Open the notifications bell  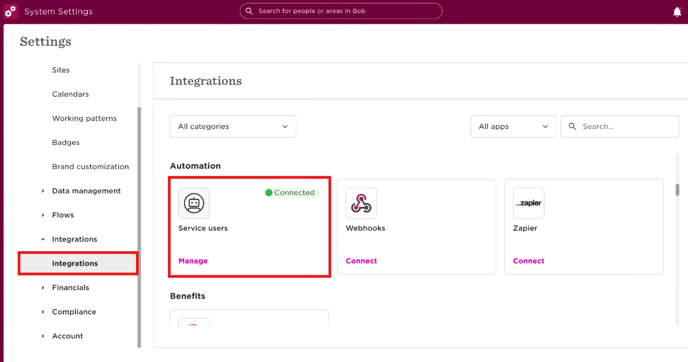tap(677, 12)
